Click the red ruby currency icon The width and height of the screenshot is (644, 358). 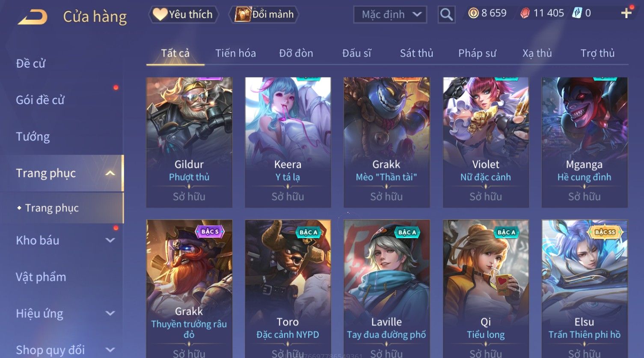(x=525, y=13)
